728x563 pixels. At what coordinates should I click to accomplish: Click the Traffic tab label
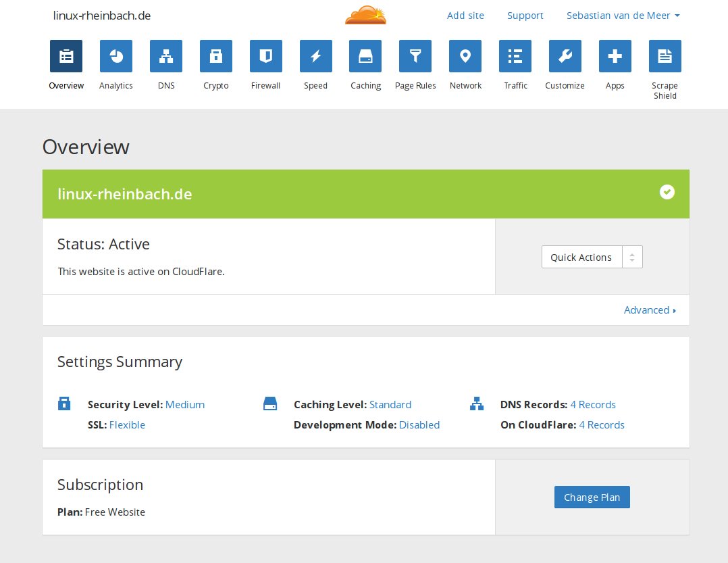[515, 85]
